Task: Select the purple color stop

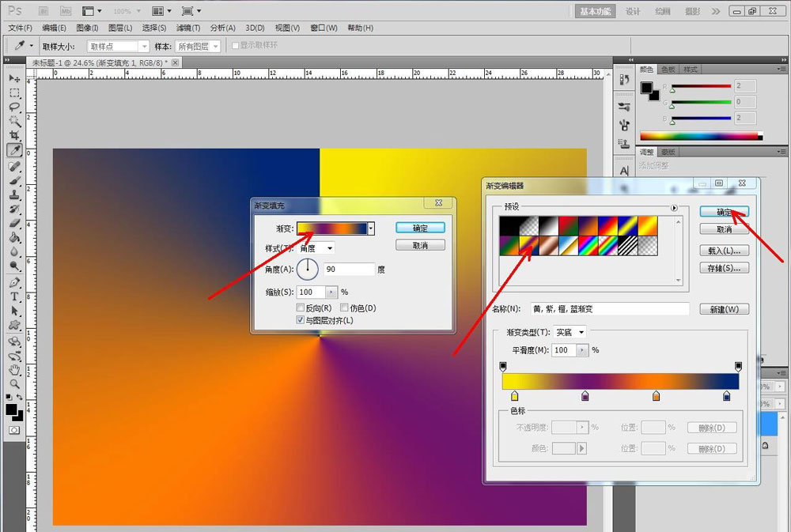Action: 585,395
